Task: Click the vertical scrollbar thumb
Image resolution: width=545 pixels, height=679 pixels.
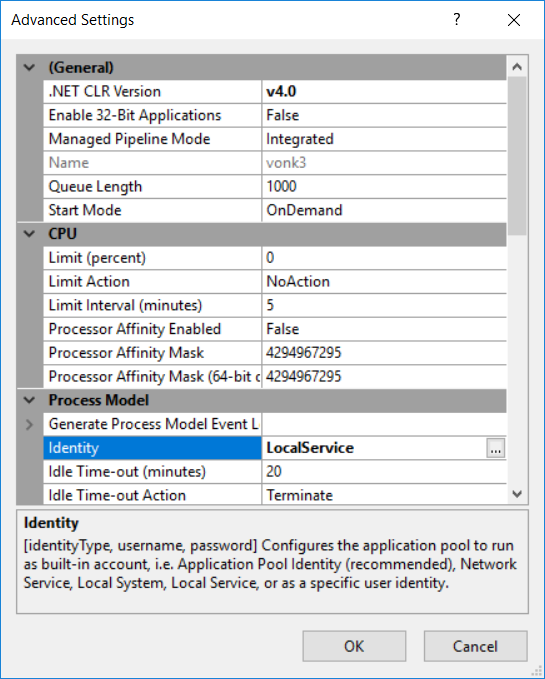Action: 517,156
